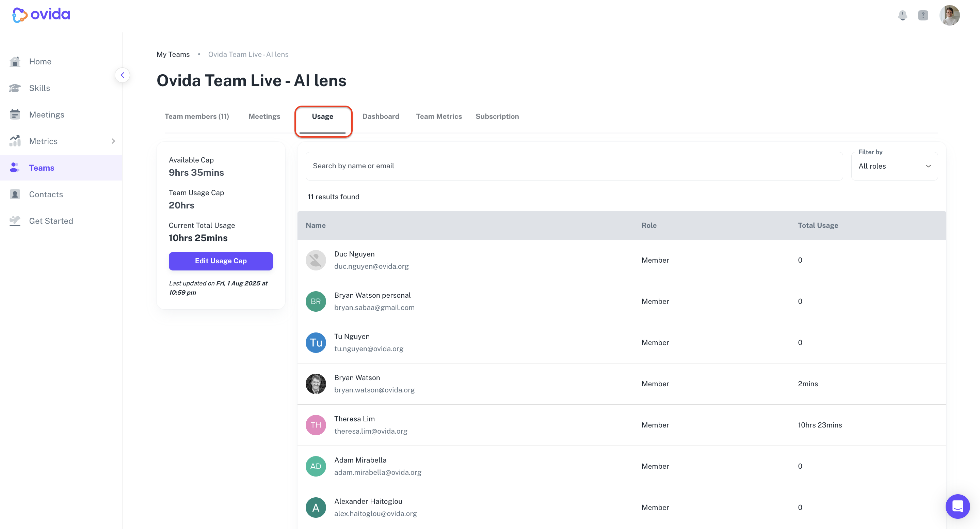Go to Home in the sidebar
This screenshot has width=980, height=529.
pos(61,61)
